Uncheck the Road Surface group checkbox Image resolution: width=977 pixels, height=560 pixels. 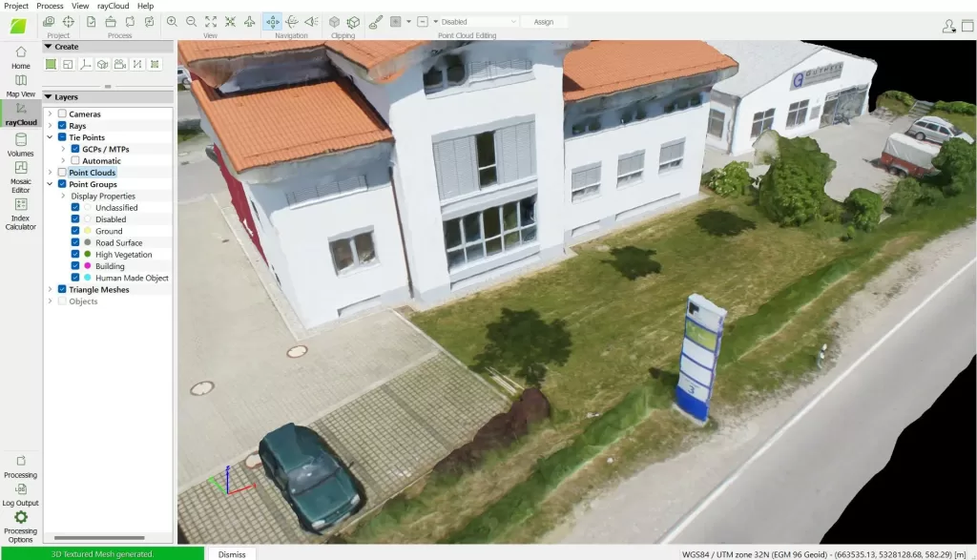(x=75, y=243)
